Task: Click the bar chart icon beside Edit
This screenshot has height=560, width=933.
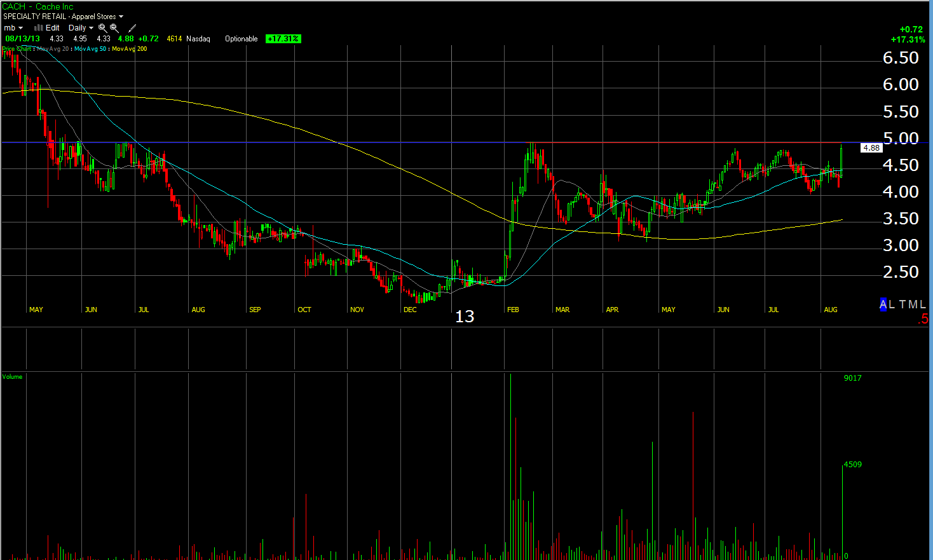Action: click(38, 28)
